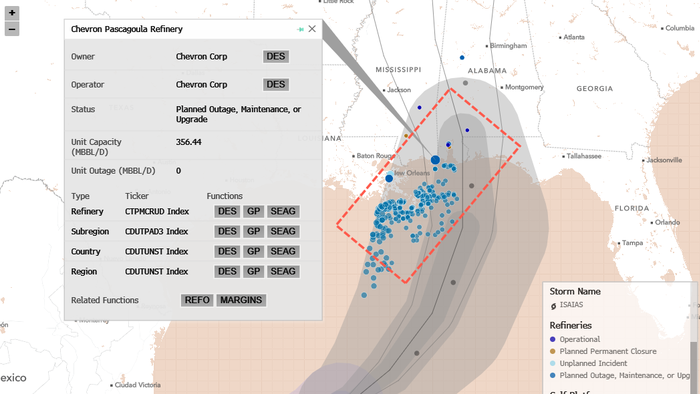Image resolution: width=700 pixels, height=394 pixels.
Task: Select the CTPMCRUD Index ticker text
Action: coord(157,212)
